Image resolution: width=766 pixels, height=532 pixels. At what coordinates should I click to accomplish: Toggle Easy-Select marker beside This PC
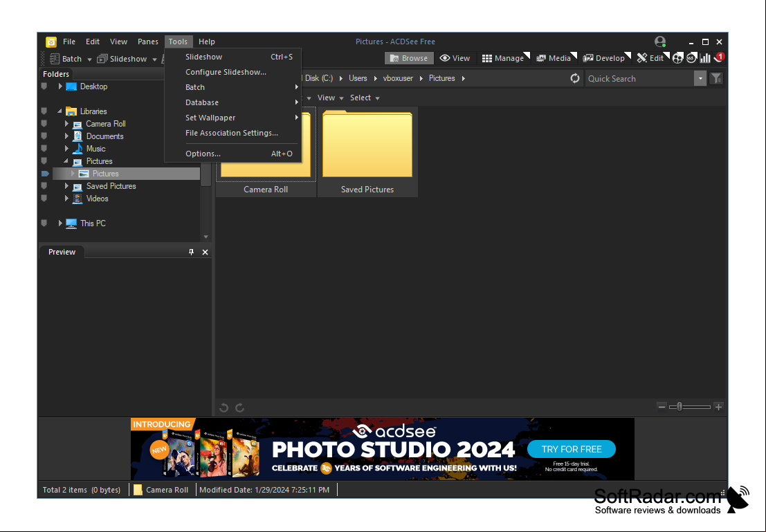(44, 223)
